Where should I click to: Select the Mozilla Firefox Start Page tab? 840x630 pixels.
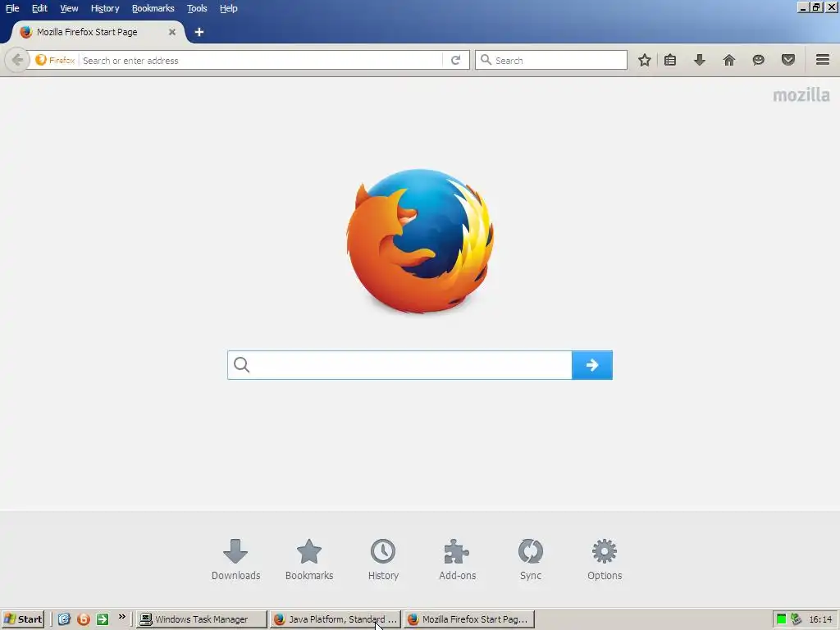[97, 32]
